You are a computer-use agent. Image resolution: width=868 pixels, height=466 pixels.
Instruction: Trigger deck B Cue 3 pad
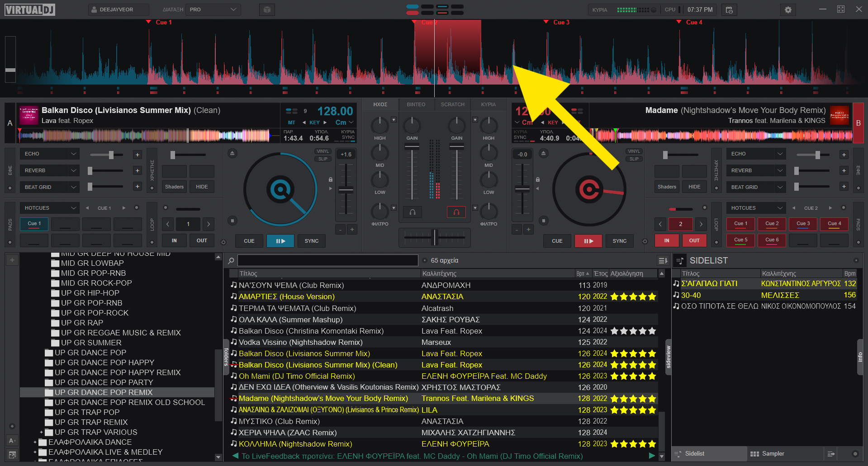pyautogui.click(x=803, y=224)
